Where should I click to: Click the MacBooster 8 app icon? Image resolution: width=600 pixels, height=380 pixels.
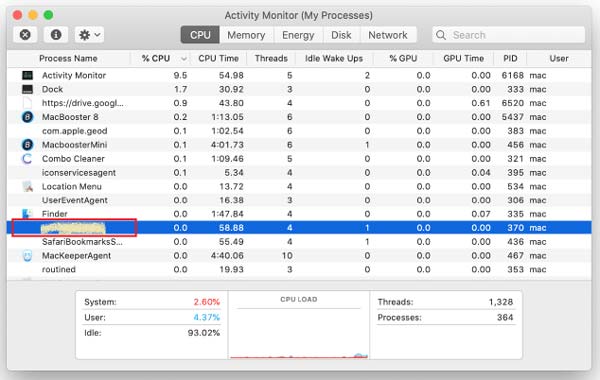[27, 117]
